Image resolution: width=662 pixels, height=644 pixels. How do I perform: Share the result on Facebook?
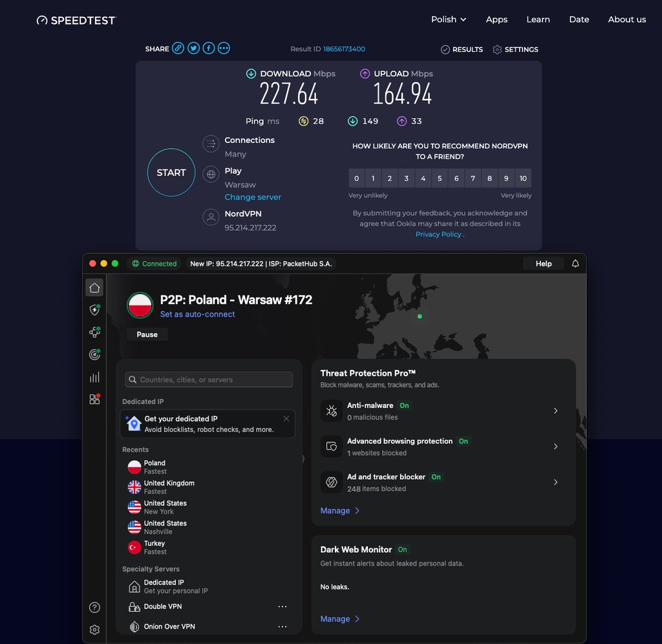(x=209, y=48)
